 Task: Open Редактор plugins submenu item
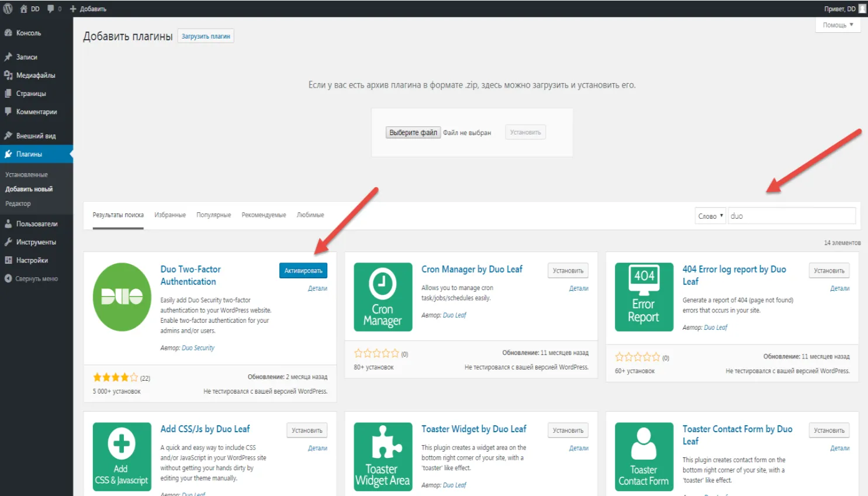pyautogui.click(x=18, y=204)
